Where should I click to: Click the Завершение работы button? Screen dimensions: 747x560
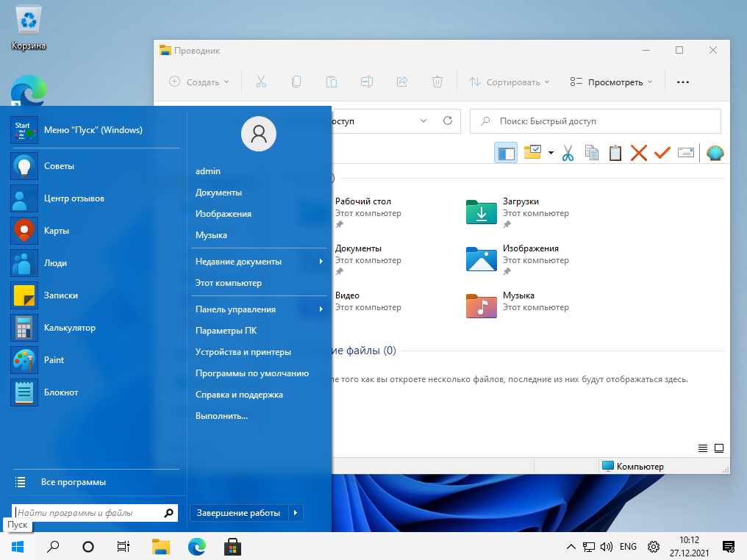click(x=237, y=513)
